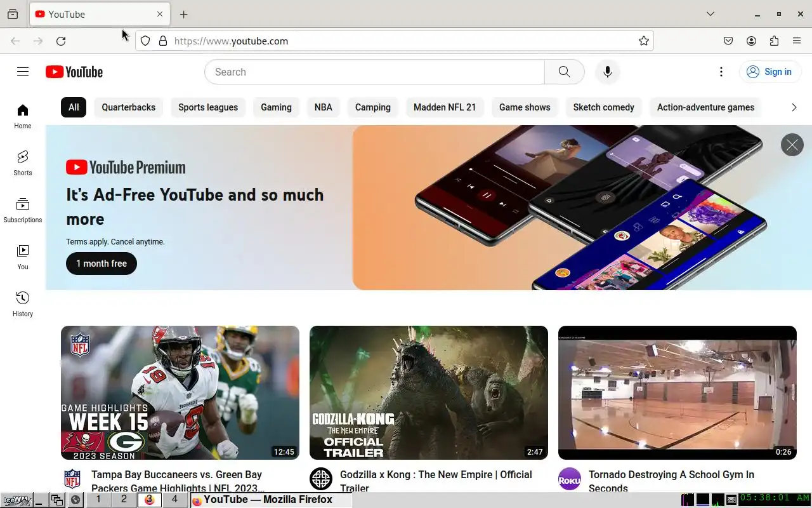
Task: Click the YouTube logo
Action: [x=74, y=72]
